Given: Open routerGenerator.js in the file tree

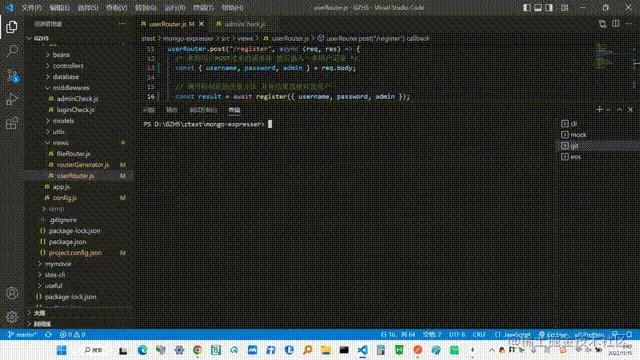Looking at the screenshot, I should (x=83, y=165).
